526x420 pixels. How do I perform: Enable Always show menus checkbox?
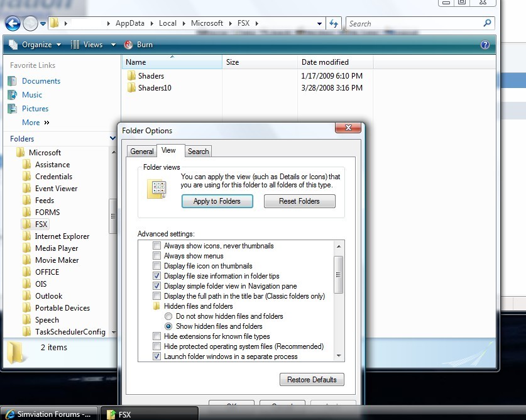pos(157,256)
